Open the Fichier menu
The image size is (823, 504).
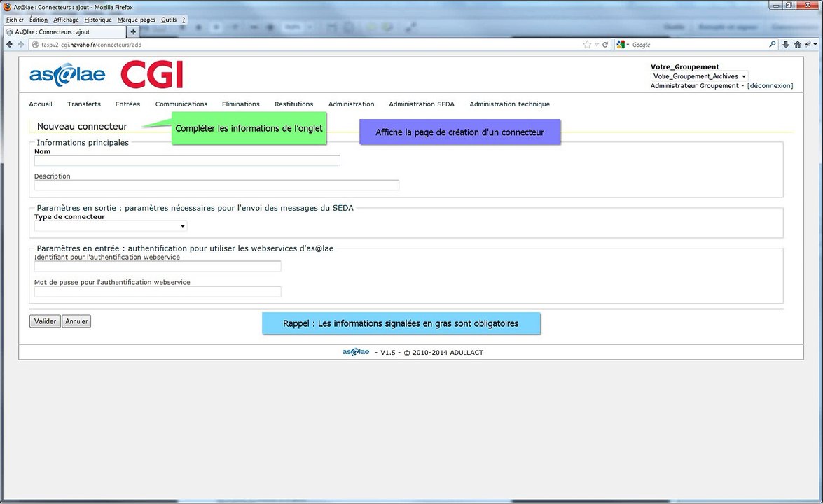[x=15, y=20]
